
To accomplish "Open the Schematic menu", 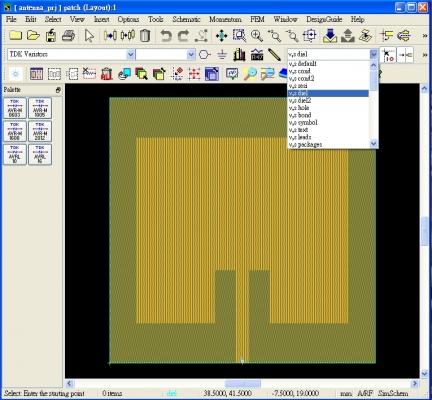I will (x=186, y=19).
